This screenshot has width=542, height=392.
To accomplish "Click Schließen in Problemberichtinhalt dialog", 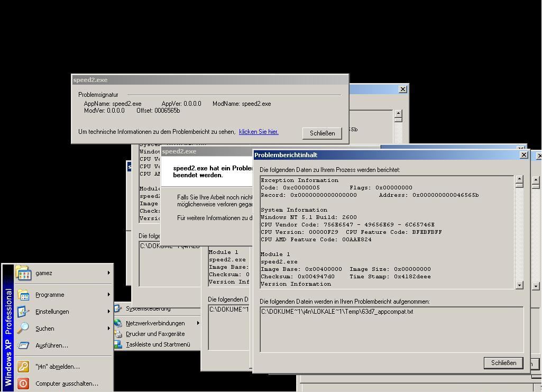I will click(503, 362).
